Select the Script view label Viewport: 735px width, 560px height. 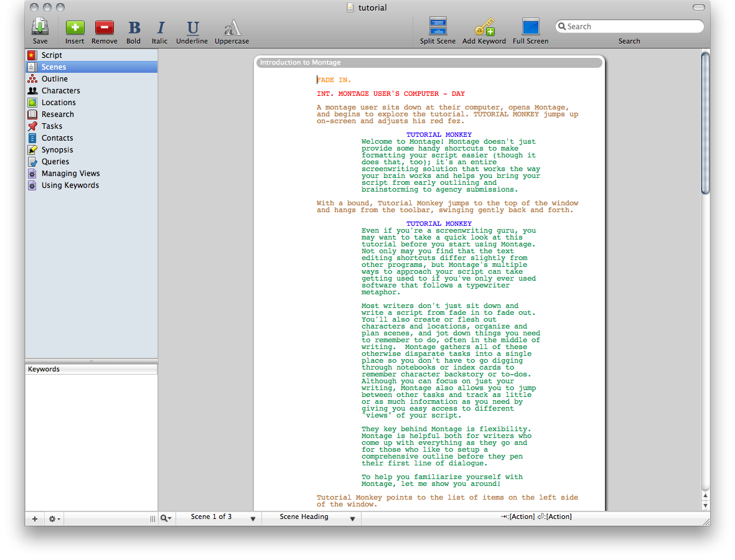52,55
